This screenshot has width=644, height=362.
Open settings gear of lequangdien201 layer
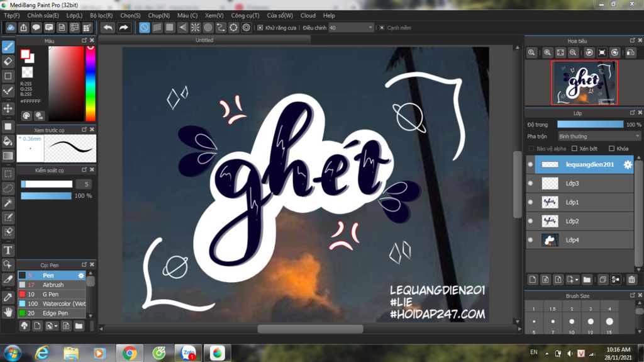(x=628, y=164)
